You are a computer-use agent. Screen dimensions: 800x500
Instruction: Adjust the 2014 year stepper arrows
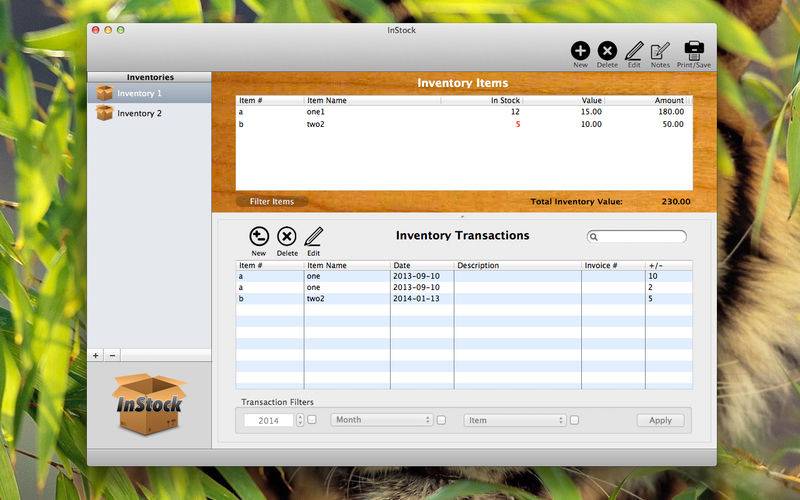click(x=300, y=420)
